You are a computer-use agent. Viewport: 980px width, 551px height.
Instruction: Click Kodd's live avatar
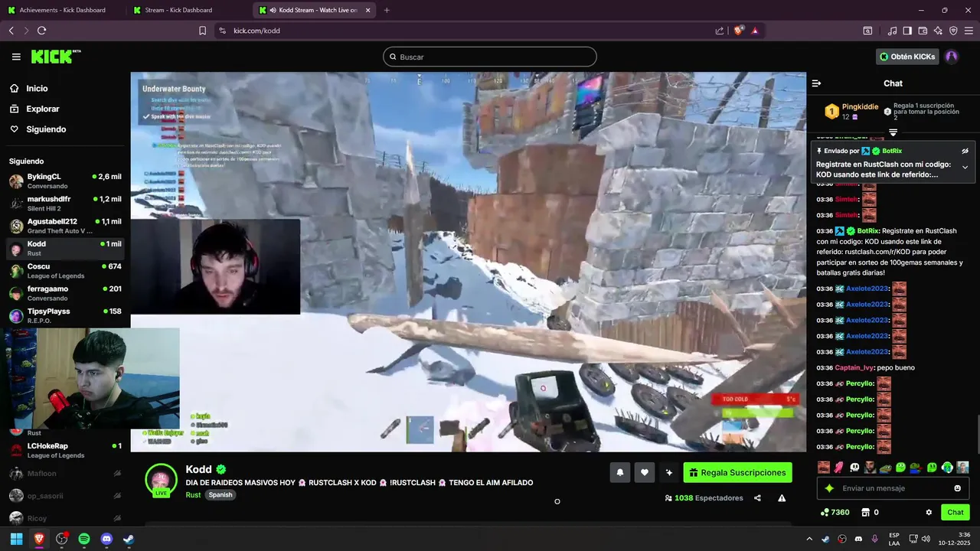[161, 480]
